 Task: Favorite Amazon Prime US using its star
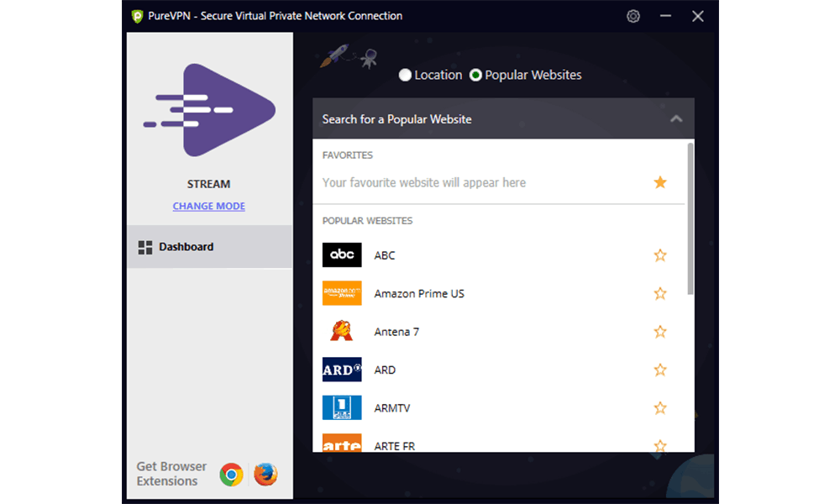coord(660,293)
